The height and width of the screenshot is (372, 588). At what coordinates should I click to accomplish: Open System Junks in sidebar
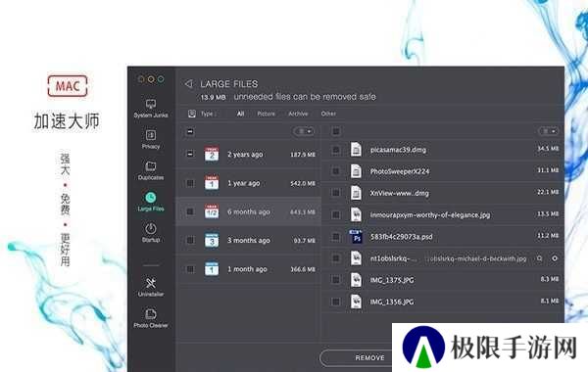151,109
